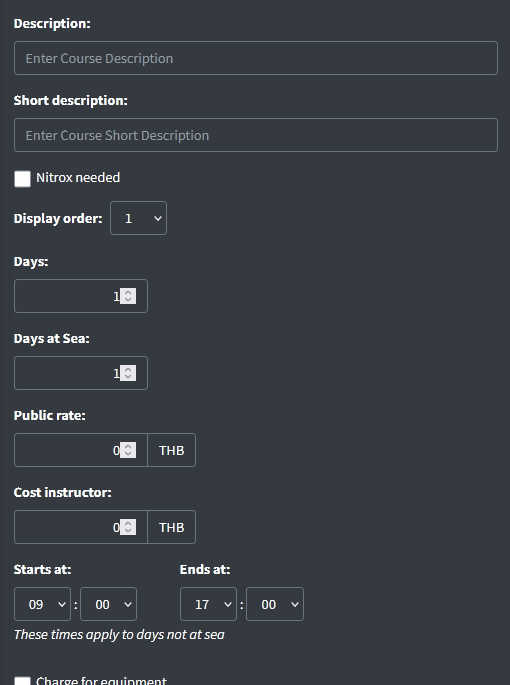The height and width of the screenshot is (685, 510).
Task: Decrease the Days value with down arrow
Action: pyautogui.click(x=128, y=300)
